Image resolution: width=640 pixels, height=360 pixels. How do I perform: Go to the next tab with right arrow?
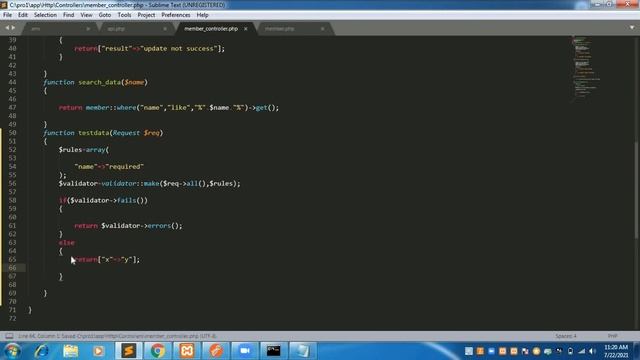(x=13, y=28)
